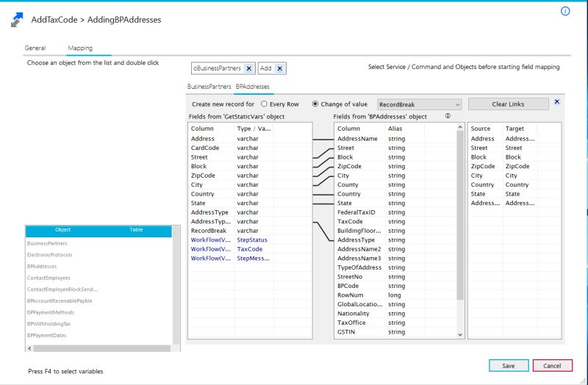
Task: Select the Country link row in Source list
Action: (514, 184)
